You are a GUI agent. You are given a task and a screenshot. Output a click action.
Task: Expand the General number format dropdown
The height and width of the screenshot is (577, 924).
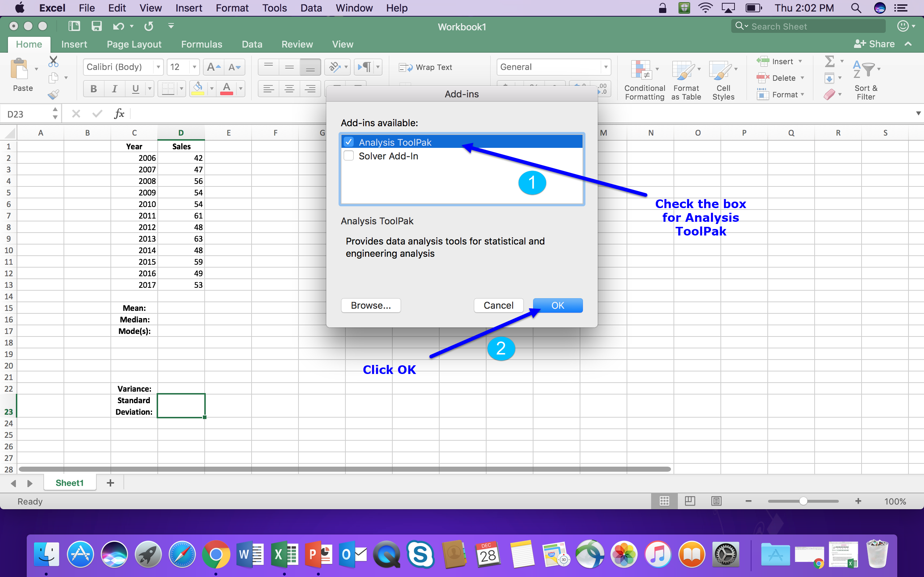click(x=606, y=67)
